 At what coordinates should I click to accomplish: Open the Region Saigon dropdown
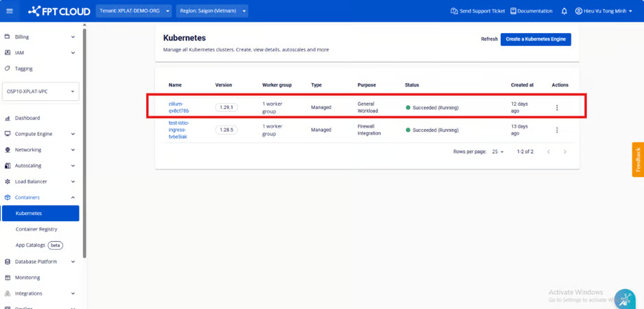click(x=212, y=11)
